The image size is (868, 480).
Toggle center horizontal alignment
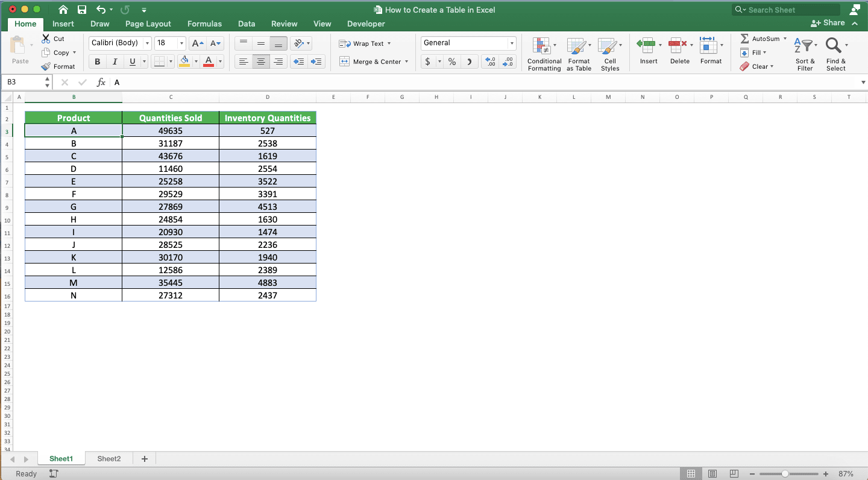[261, 62]
